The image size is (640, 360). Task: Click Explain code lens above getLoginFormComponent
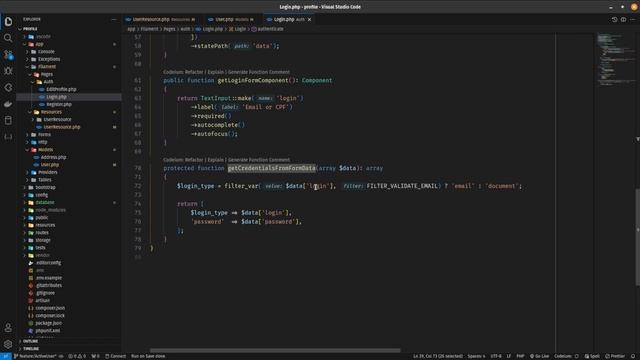coord(216,72)
